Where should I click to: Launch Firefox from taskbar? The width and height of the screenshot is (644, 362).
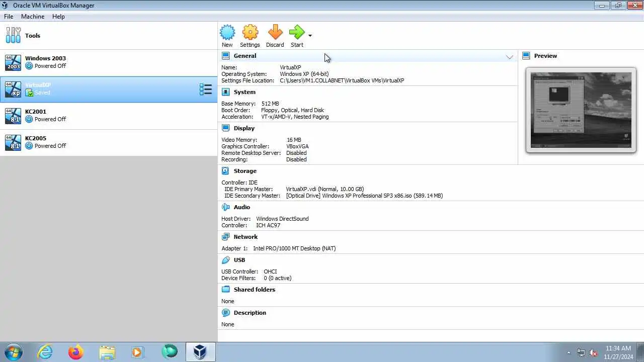coord(76,352)
